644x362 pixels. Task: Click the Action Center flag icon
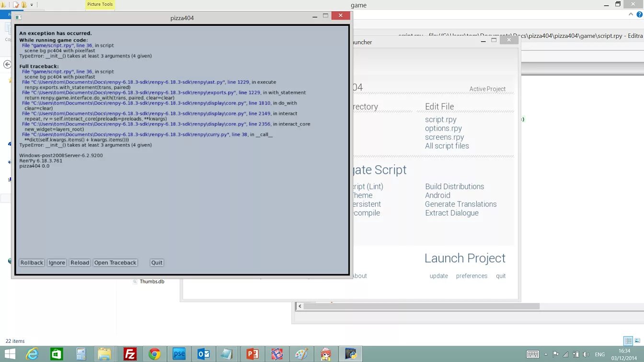(556, 354)
